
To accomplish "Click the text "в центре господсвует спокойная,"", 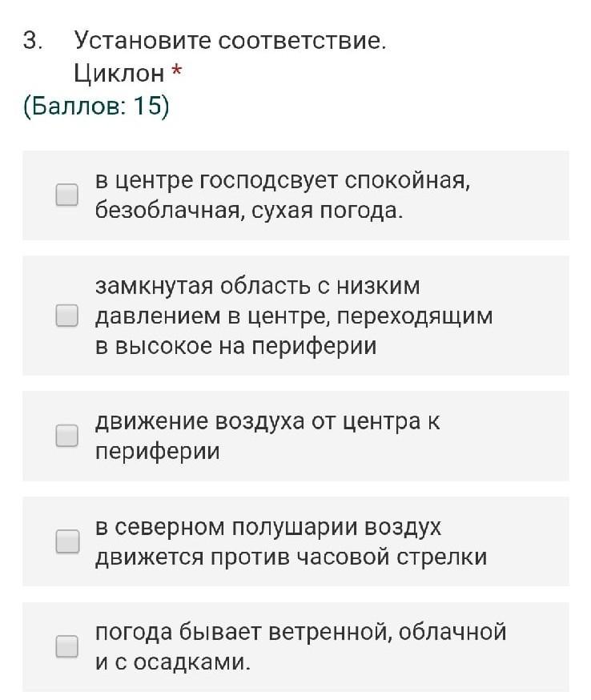I will pyautogui.click(x=283, y=180).
